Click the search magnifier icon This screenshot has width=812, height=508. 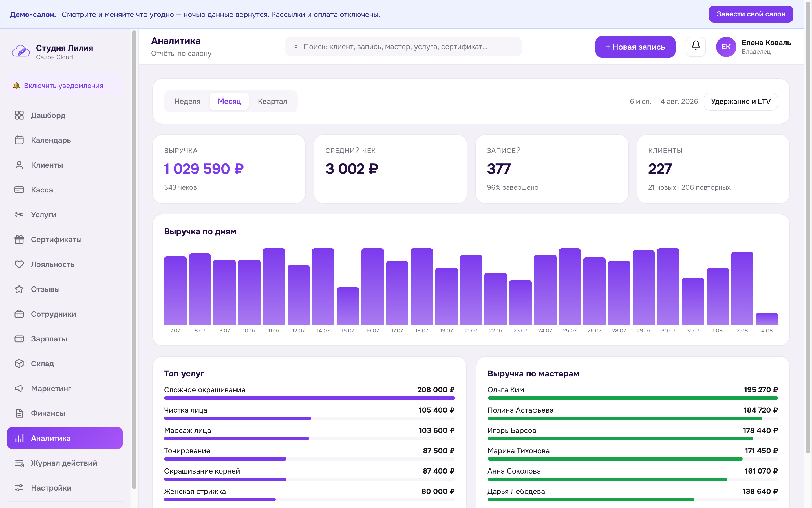click(x=295, y=47)
